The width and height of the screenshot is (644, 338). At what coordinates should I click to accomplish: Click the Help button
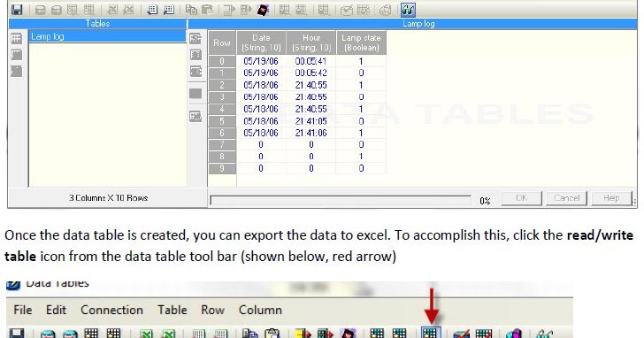point(611,198)
